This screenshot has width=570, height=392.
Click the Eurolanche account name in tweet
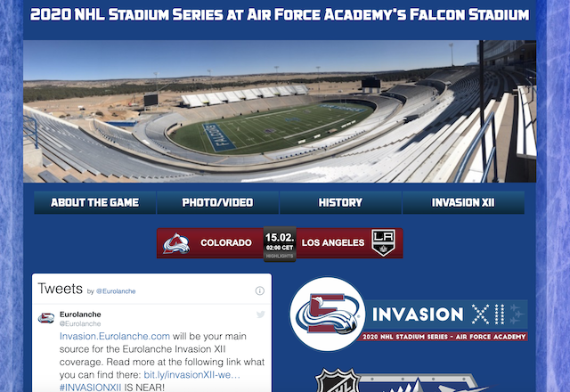80,314
